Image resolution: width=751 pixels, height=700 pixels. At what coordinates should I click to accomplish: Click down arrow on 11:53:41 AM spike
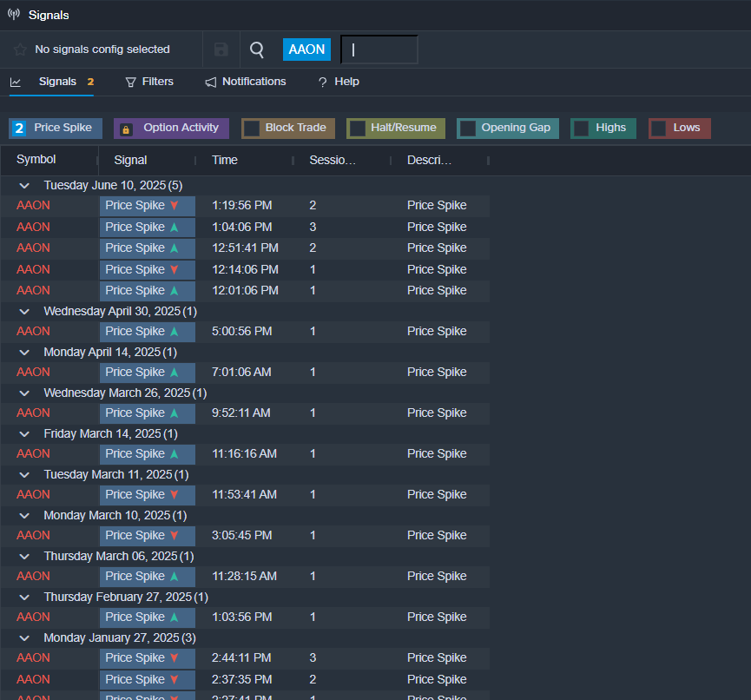click(175, 495)
